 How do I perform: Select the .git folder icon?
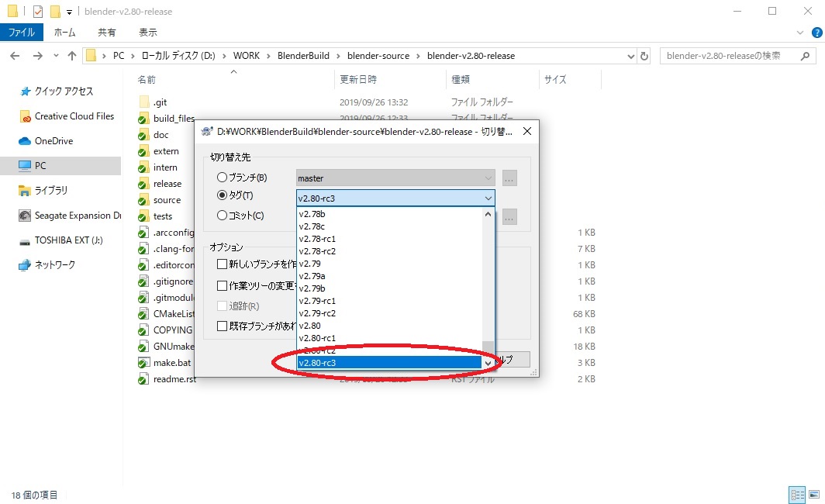[144, 102]
